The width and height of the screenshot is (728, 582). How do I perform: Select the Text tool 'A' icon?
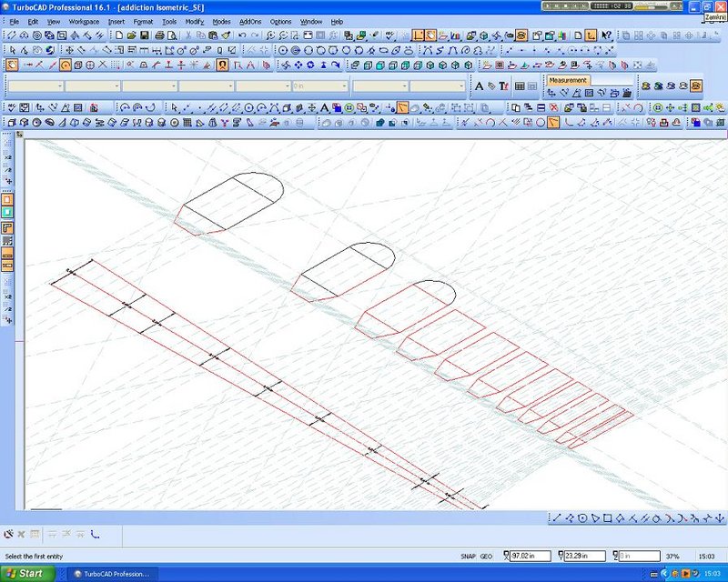point(480,85)
